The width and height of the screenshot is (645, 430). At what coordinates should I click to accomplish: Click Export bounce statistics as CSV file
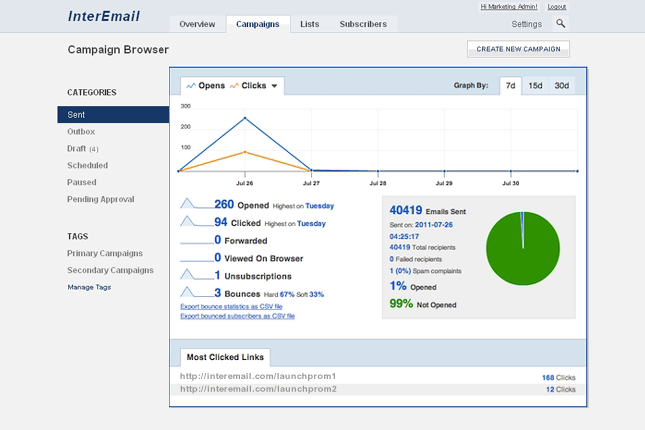[x=231, y=306]
